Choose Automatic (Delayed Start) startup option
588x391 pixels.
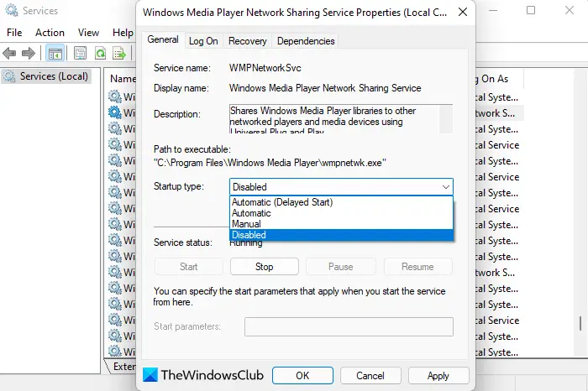tap(341, 202)
